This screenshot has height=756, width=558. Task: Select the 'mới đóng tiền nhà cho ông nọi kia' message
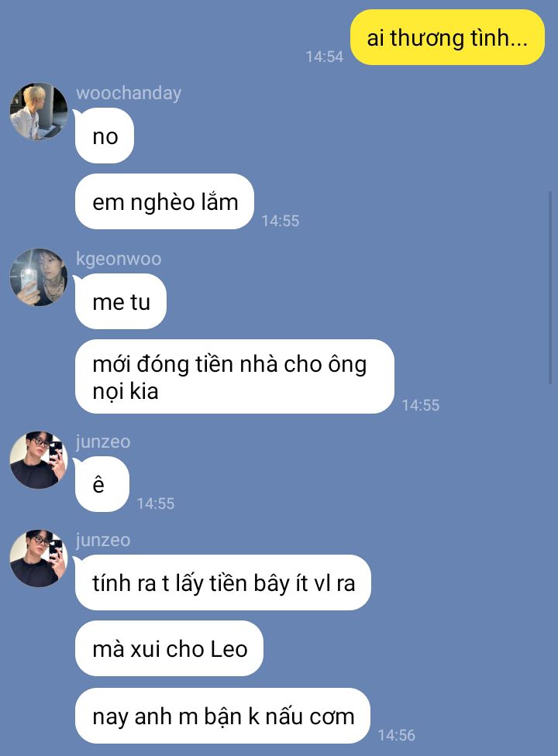[234, 376]
